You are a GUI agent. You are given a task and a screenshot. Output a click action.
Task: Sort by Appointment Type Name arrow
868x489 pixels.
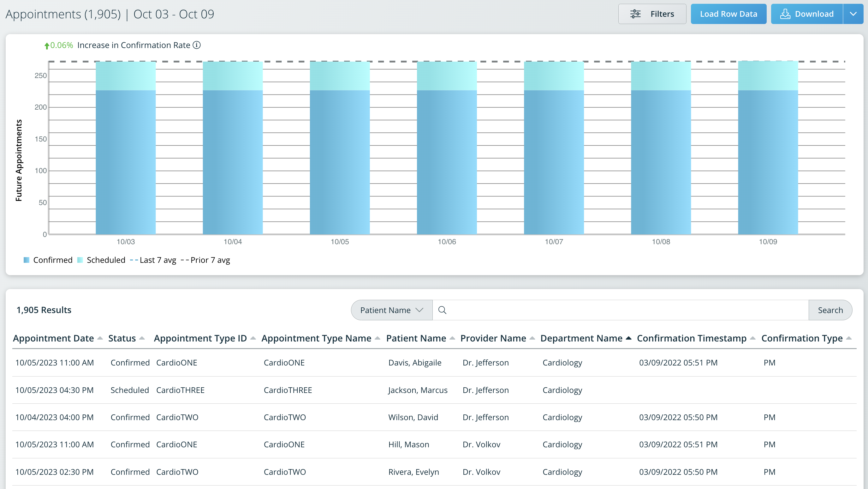(x=378, y=338)
